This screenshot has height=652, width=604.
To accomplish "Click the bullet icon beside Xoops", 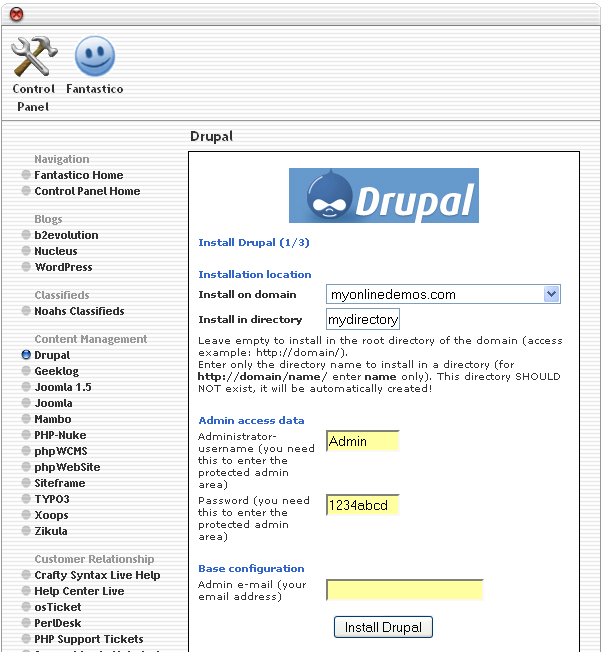I will click(x=26, y=515).
